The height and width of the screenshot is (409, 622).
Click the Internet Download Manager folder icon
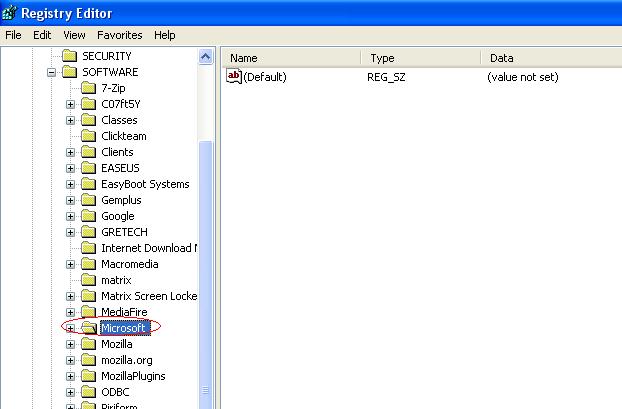(88, 248)
